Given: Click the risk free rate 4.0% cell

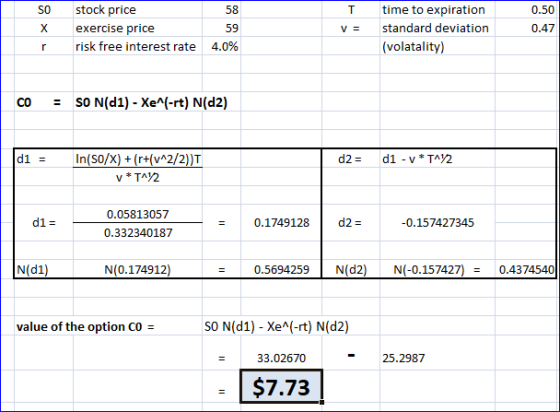Looking at the screenshot, I should pos(225,46).
